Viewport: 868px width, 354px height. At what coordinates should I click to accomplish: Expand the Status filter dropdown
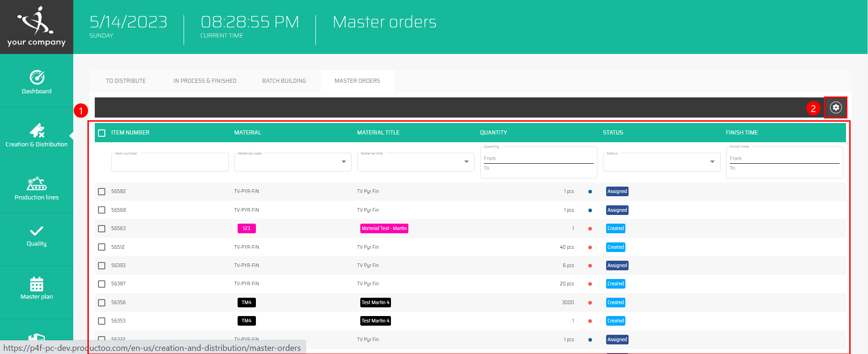tap(712, 162)
